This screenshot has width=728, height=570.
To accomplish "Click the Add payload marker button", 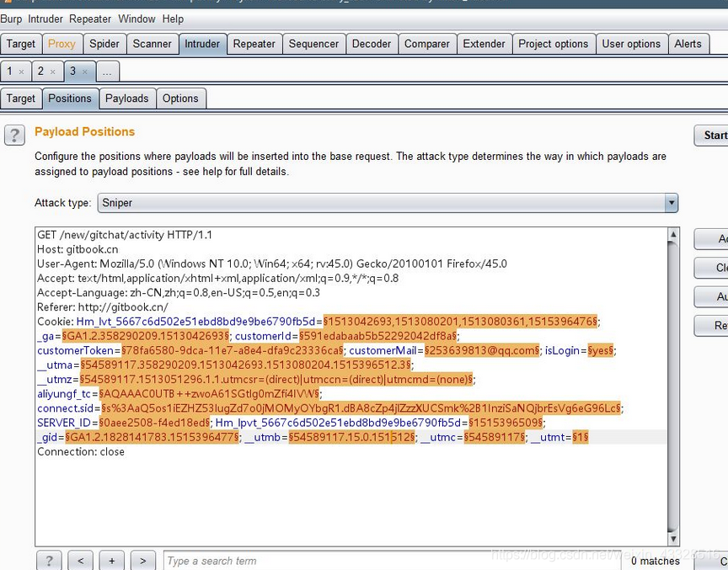I will [x=711, y=239].
